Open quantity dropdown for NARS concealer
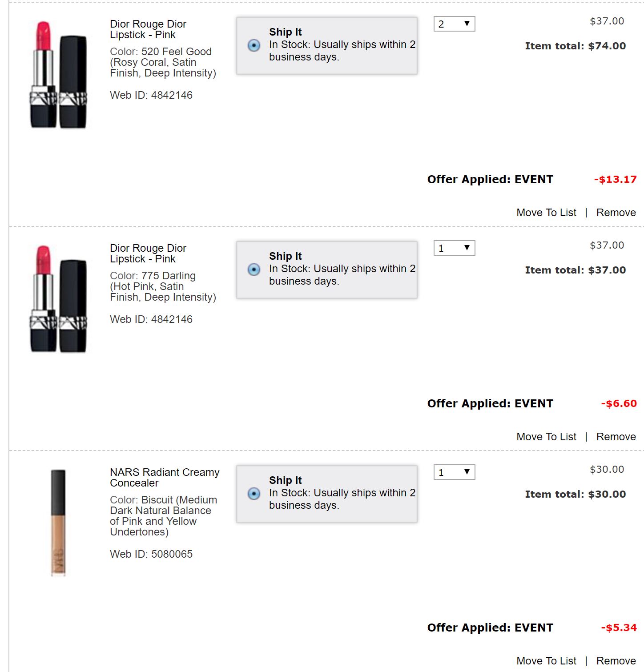Screen dimensions: 644x672 tap(454, 472)
